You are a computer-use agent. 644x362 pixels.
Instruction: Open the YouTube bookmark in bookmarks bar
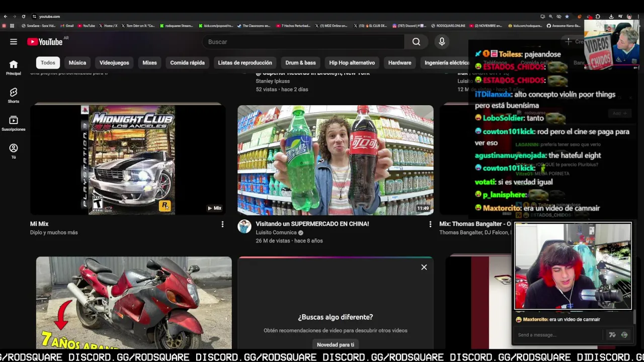pos(86,26)
